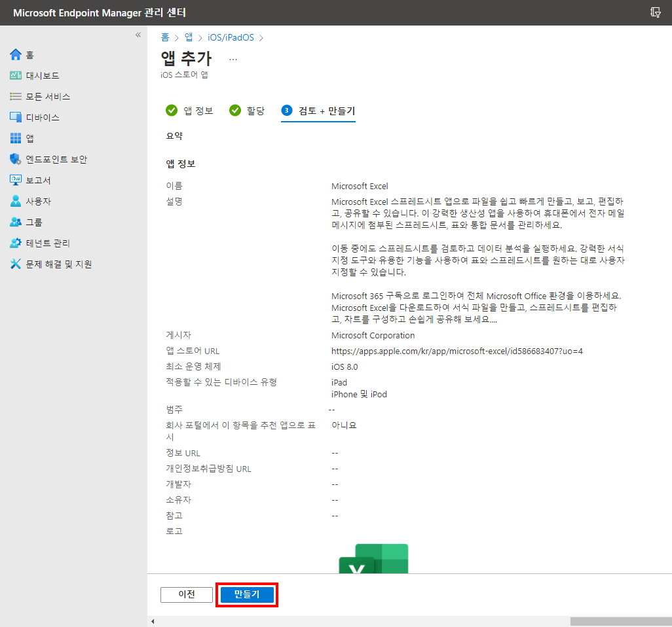672x627 pixels.
Task: Click the 'iPhone 및 iPod' device type value
Action: point(359,394)
